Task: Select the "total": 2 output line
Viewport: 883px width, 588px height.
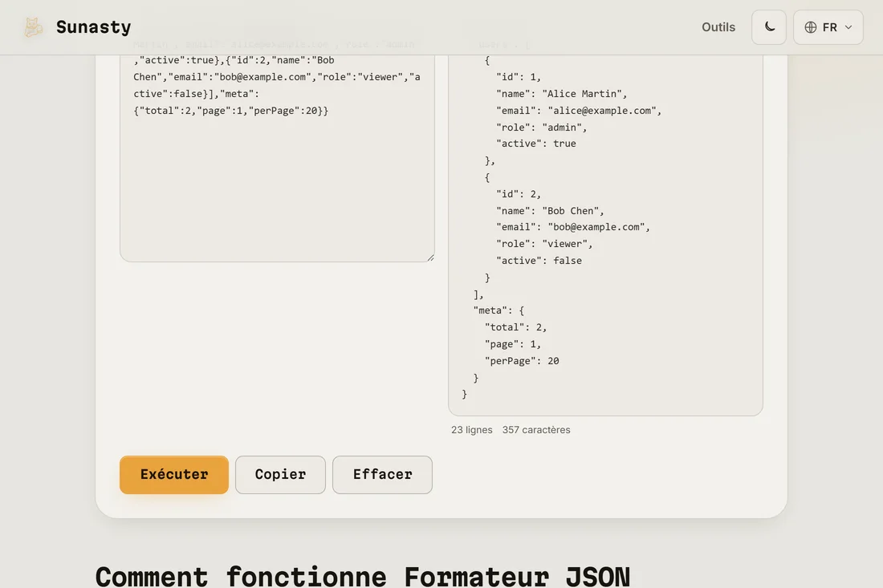Action: [515, 327]
